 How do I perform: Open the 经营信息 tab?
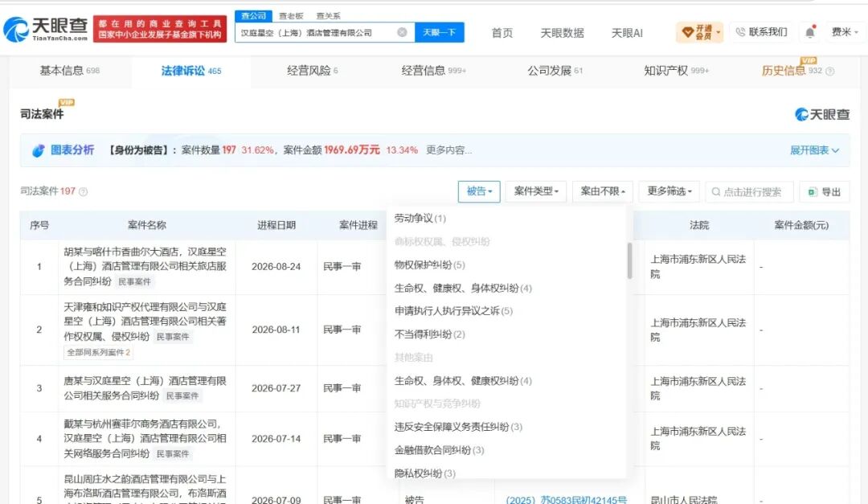(433, 71)
